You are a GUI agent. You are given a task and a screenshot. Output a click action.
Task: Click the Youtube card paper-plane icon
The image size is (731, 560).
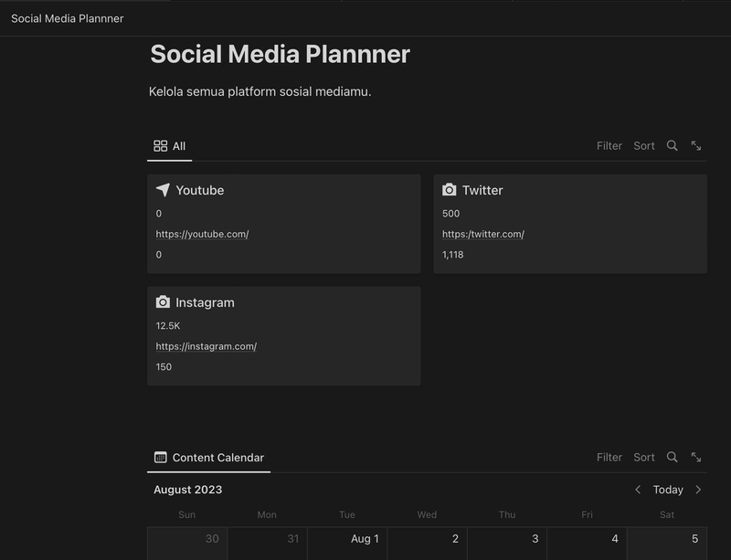pyautogui.click(x=163, y=190)
